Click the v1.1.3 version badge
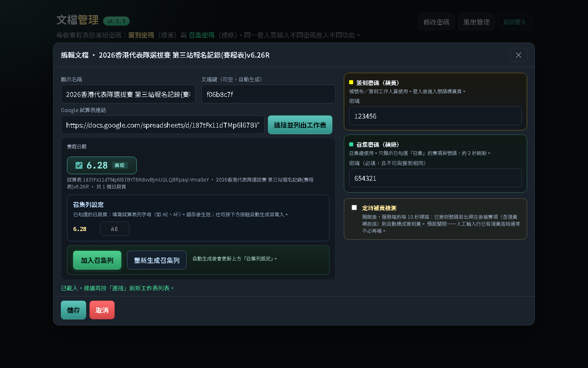 click(x=116, y=21)
